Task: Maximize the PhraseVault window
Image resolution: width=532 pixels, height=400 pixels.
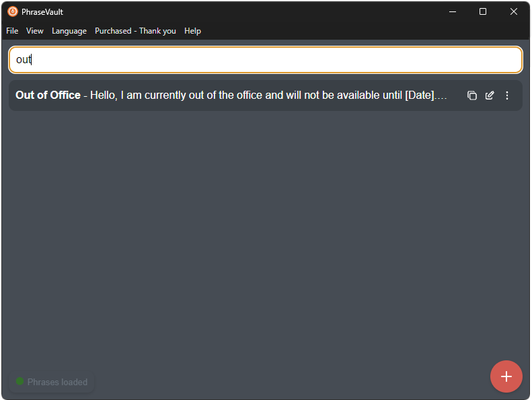Action: click(x=483, y=12)
